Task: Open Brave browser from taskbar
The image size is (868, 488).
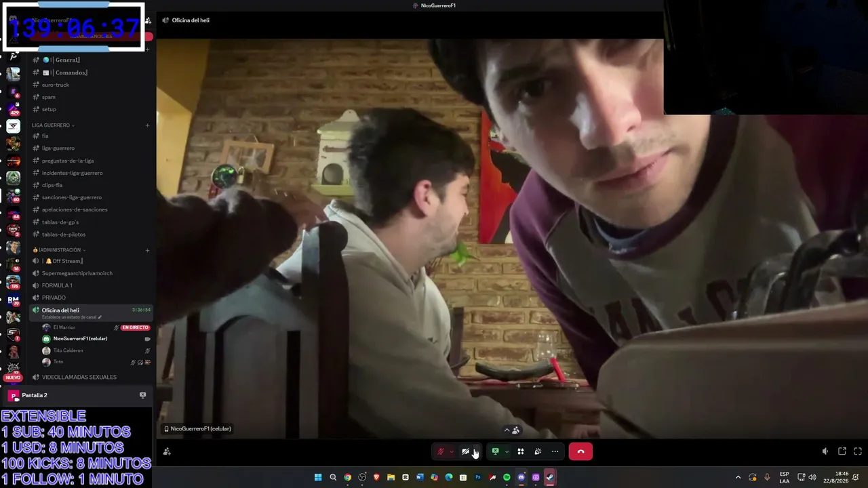Action: 376,477
